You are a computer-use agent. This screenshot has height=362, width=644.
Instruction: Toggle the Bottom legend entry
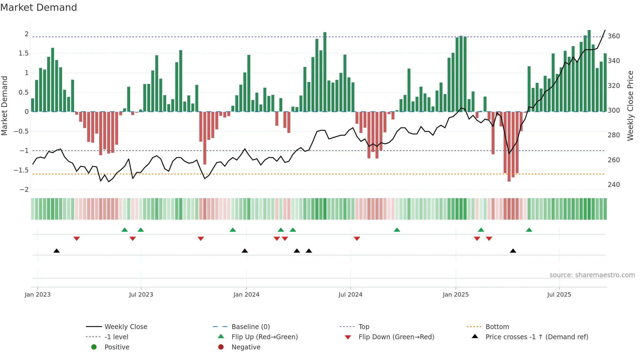point(488,327)
